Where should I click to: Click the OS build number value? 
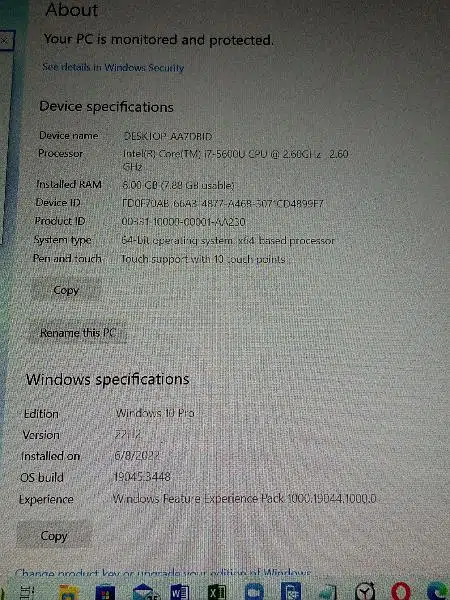click(x=142, y=477)
